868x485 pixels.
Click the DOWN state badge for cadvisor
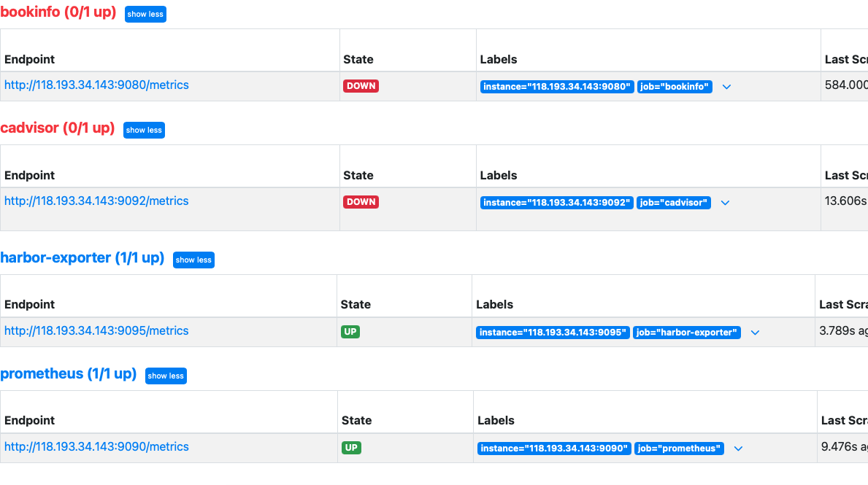361,202
